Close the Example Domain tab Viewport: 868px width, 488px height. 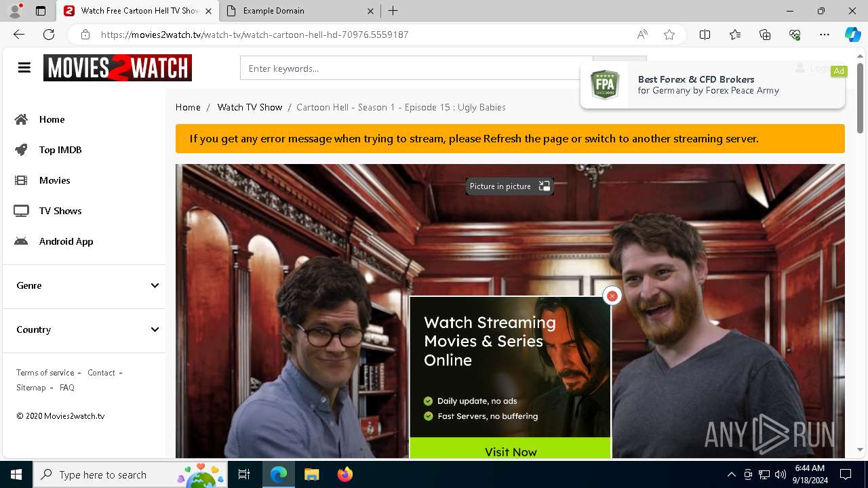[x=370, y=11]
